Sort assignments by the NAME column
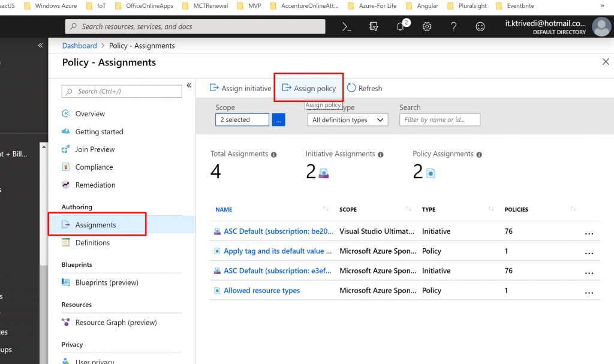 [224, 210]
